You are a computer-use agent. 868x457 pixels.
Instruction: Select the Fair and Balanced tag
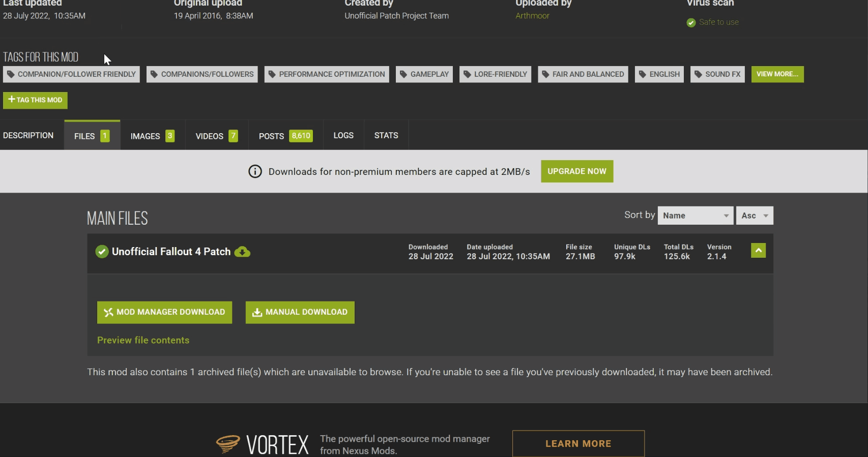point(583,74)
